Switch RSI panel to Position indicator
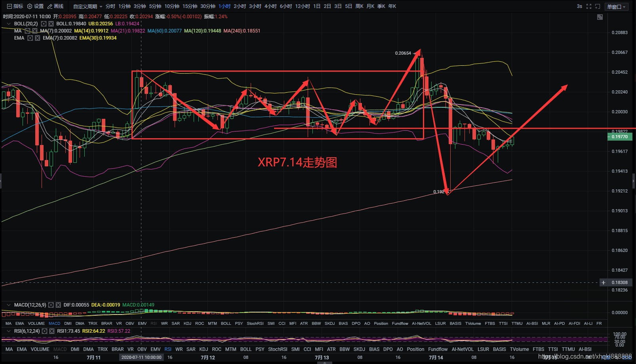 pyautogui.click(x=415, y=349)
